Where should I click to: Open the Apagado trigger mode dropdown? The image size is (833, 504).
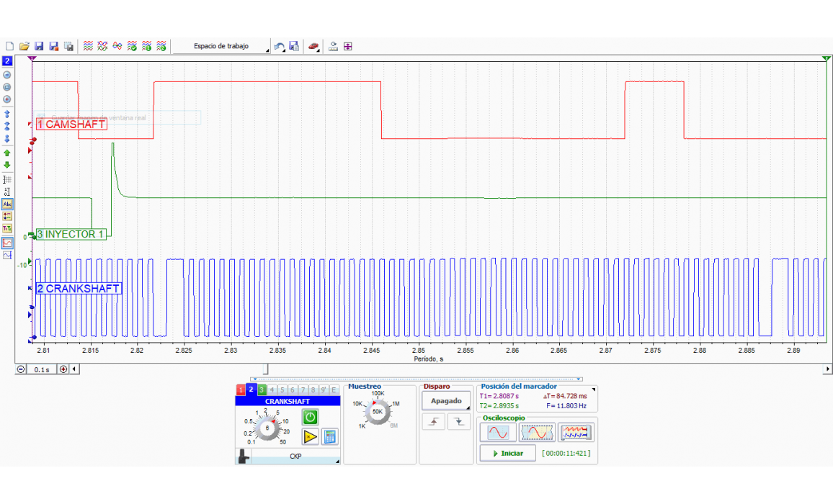coord(445,401)
